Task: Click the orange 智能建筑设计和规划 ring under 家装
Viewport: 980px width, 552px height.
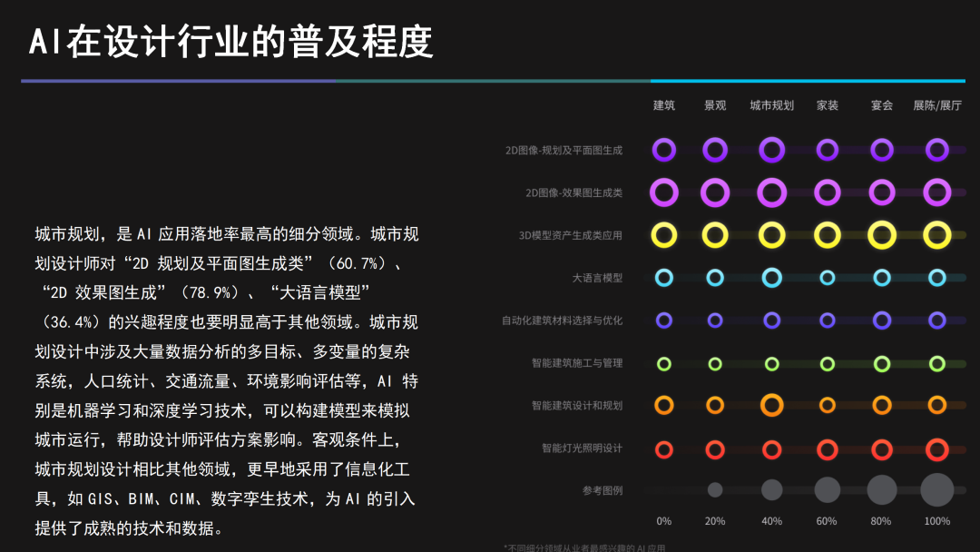Action: (827, 405)
